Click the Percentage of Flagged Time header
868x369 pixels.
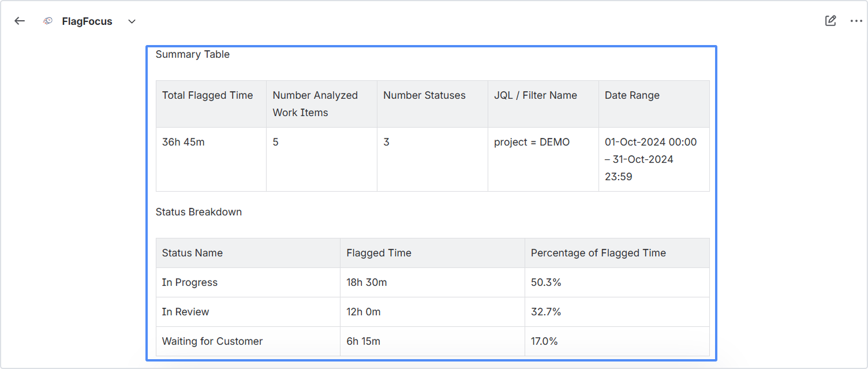click(x=617, y=253)
